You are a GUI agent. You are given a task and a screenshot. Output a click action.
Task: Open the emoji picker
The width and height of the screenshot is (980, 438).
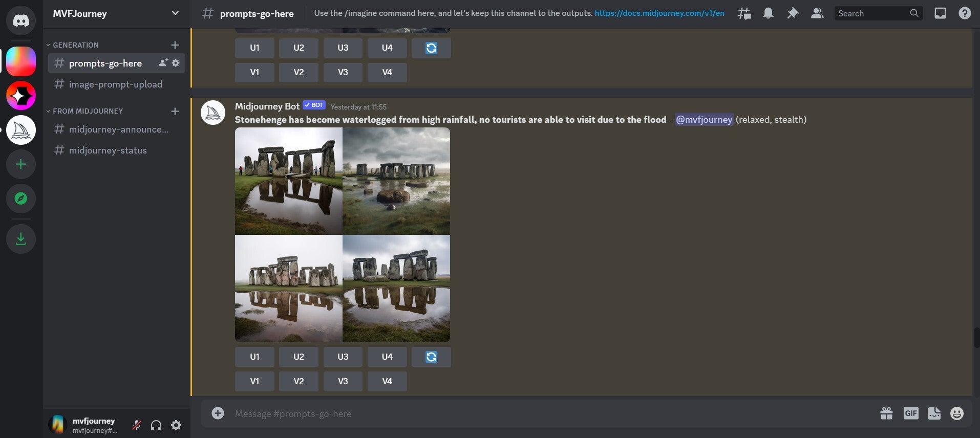[x=956, y=413]
